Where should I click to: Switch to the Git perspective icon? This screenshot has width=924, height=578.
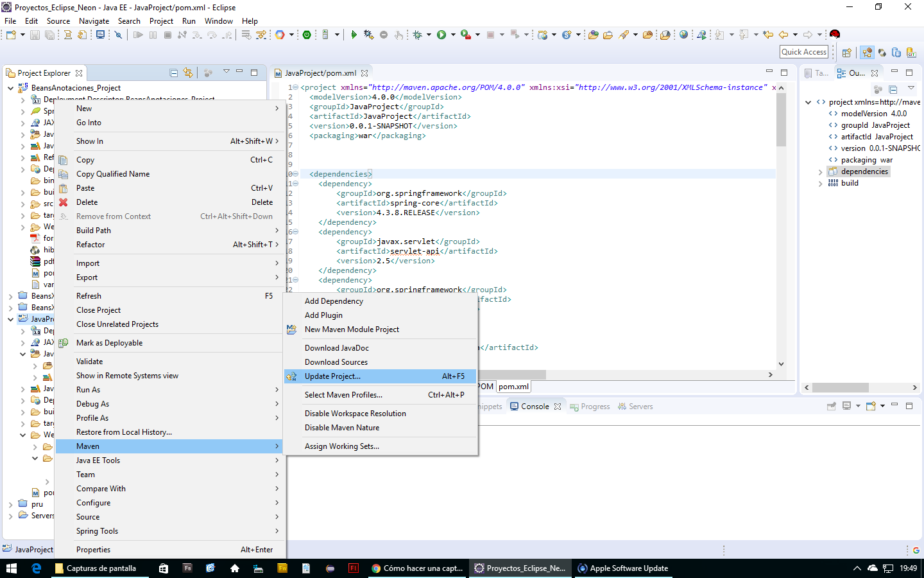911,53
